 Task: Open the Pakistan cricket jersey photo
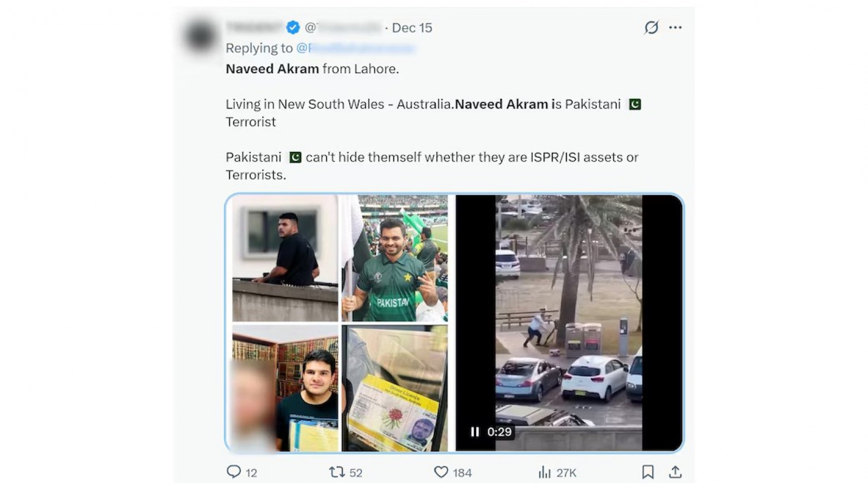tap(395, 258)
